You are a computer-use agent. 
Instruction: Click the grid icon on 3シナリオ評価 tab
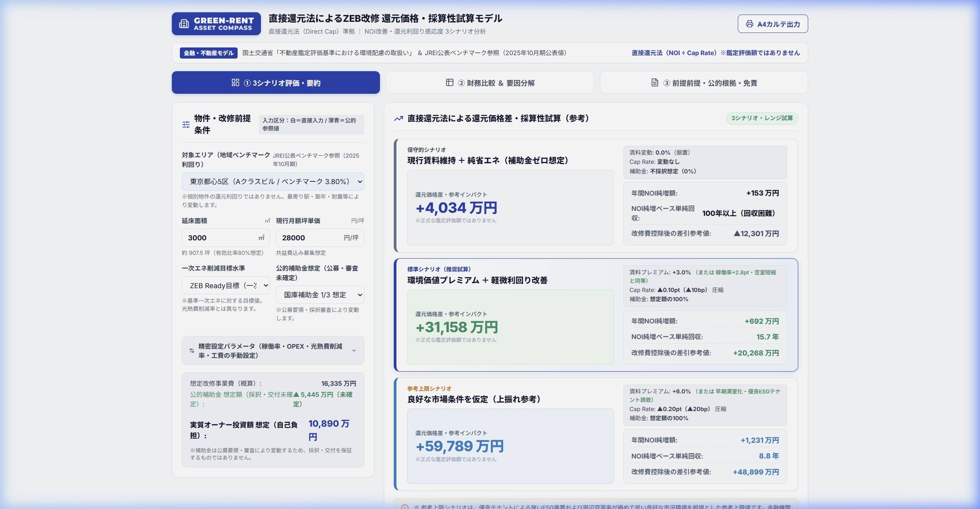point(235,83)
